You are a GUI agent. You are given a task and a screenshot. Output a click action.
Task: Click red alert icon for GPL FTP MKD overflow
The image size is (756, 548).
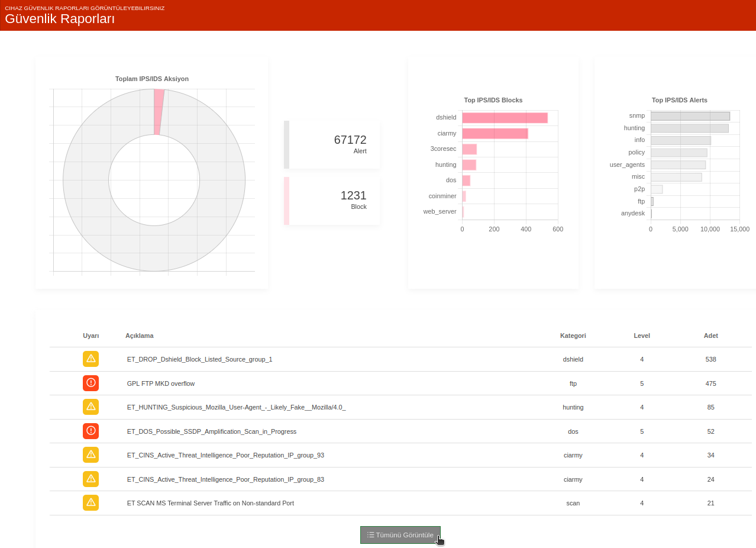[91, 383]
